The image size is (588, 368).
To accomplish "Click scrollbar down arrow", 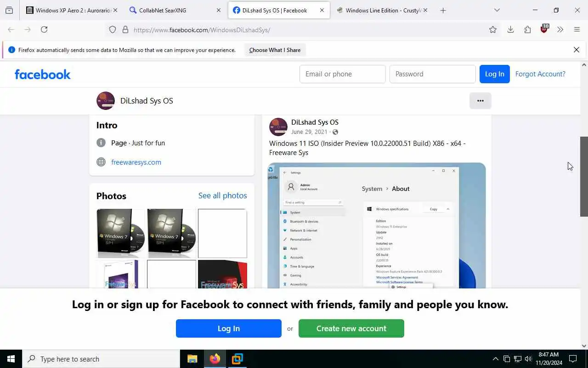I will (x=584, y=346).
